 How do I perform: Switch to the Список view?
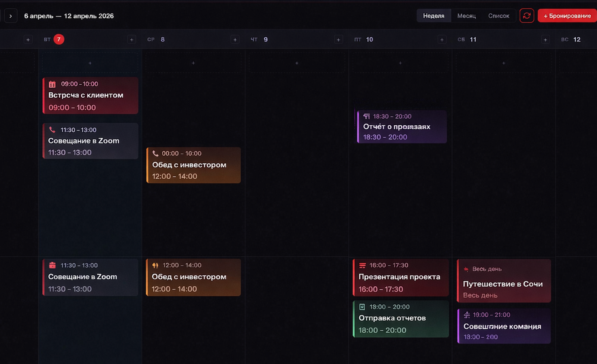[x=499, y=16]
